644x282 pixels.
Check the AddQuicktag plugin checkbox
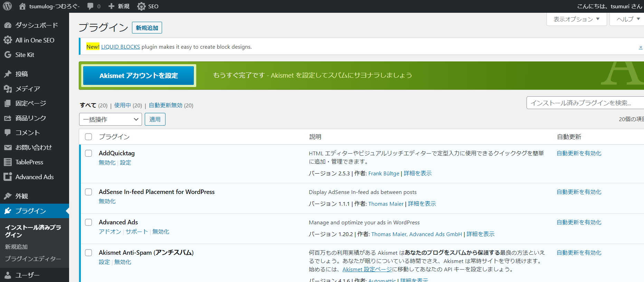pos(88,153)
